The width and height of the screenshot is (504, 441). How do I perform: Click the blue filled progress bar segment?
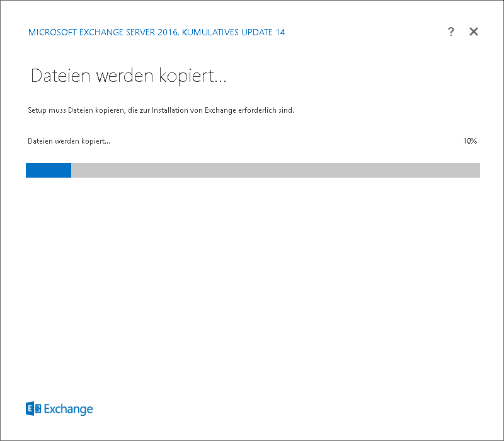pos(49,170)
